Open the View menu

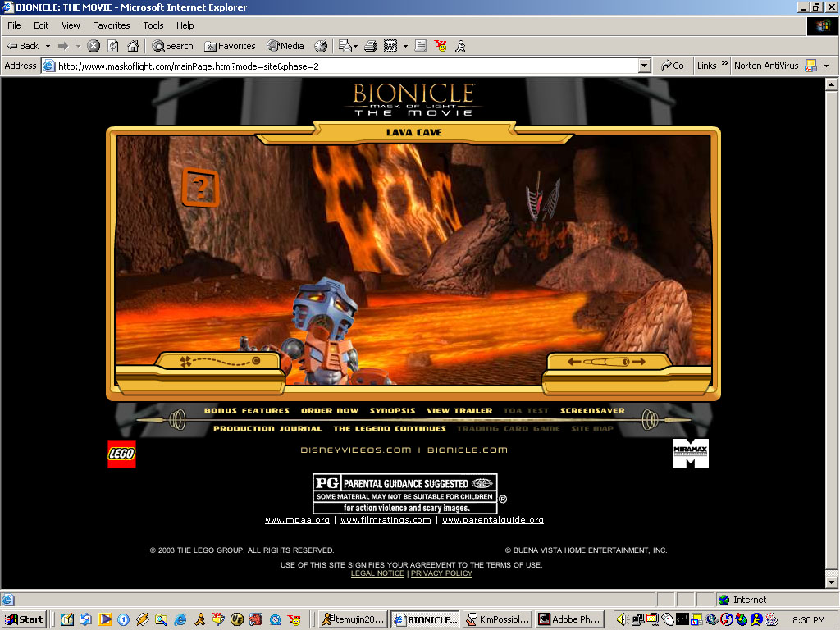pos(71,25)
